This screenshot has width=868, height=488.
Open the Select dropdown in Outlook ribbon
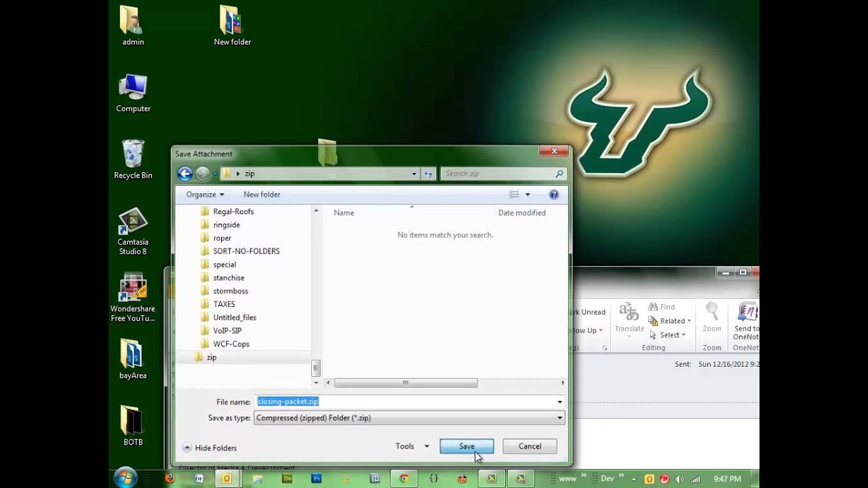click(x=667, y=335)
